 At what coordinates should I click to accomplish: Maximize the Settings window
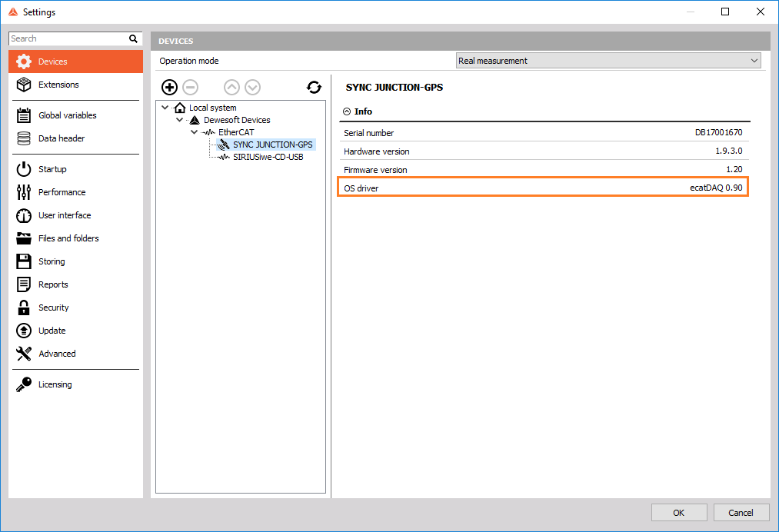click(x=725, y=12)
